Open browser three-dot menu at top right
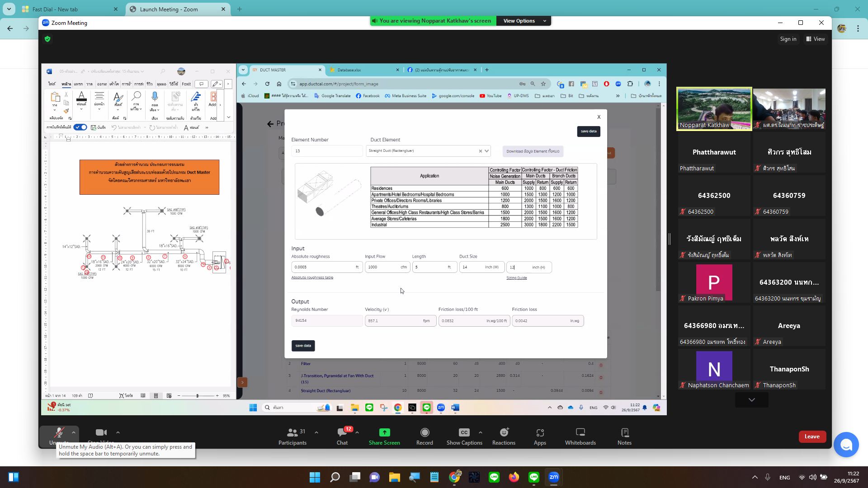Image resolution: width=868 pixels, height=488 pixels. 858,28
